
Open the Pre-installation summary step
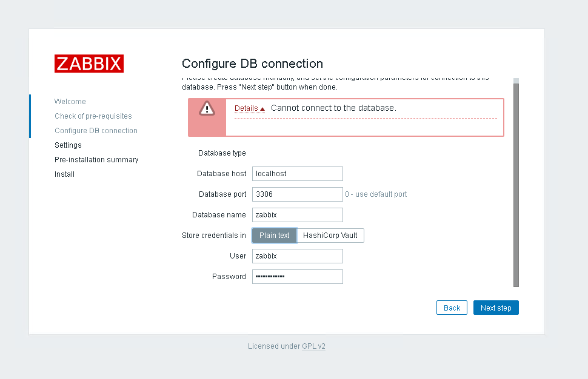click(96, 160)
